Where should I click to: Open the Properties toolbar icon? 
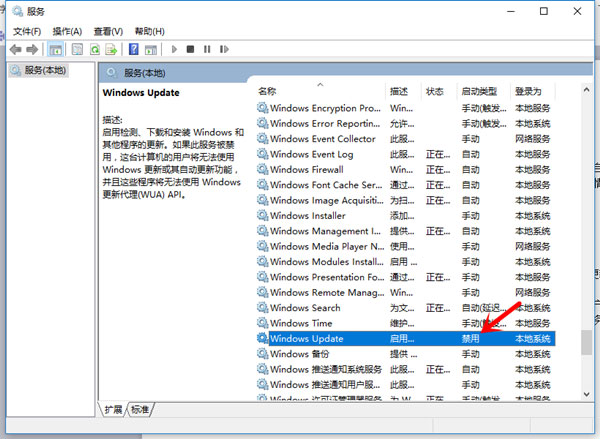(77, 49)
